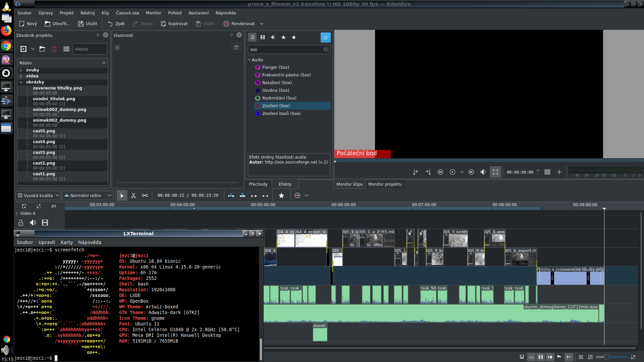Mute audio of Video 4 track
Image resolution: width=644 pixels, height=362 pixels.
pos(33,223)
